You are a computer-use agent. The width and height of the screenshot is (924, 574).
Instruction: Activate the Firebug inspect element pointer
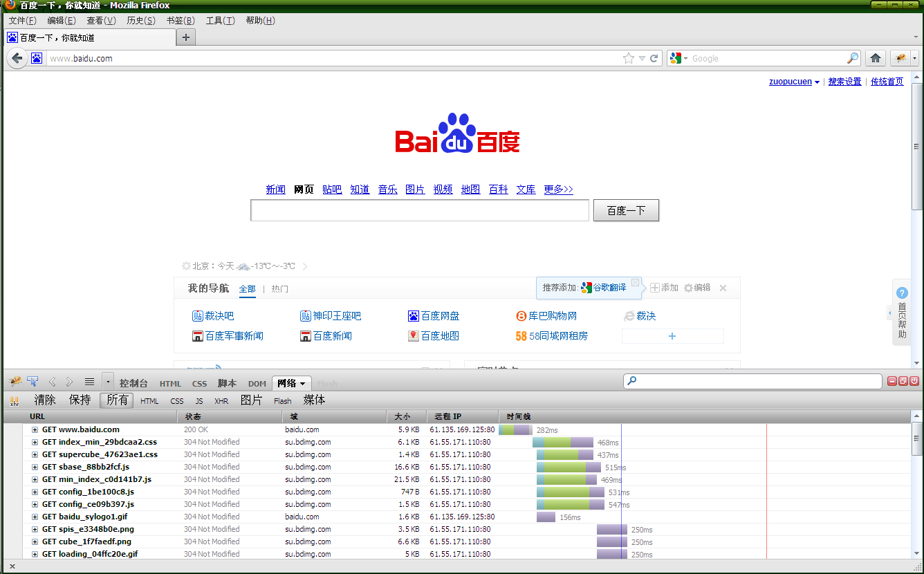[x=33, y=382]
